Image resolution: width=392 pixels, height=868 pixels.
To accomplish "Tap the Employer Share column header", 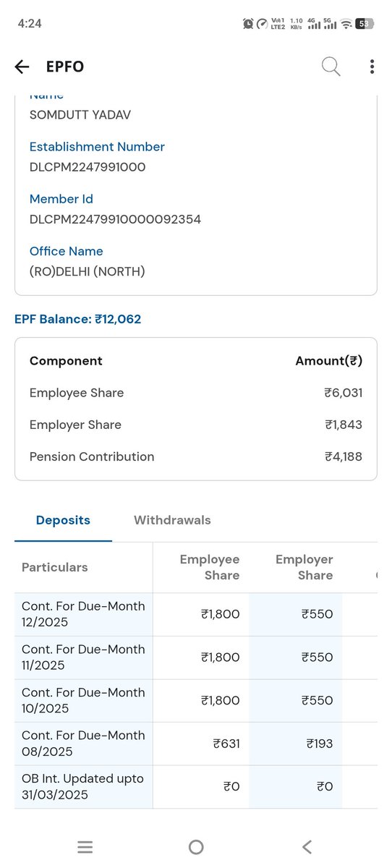I will click(x=304, y=567).
